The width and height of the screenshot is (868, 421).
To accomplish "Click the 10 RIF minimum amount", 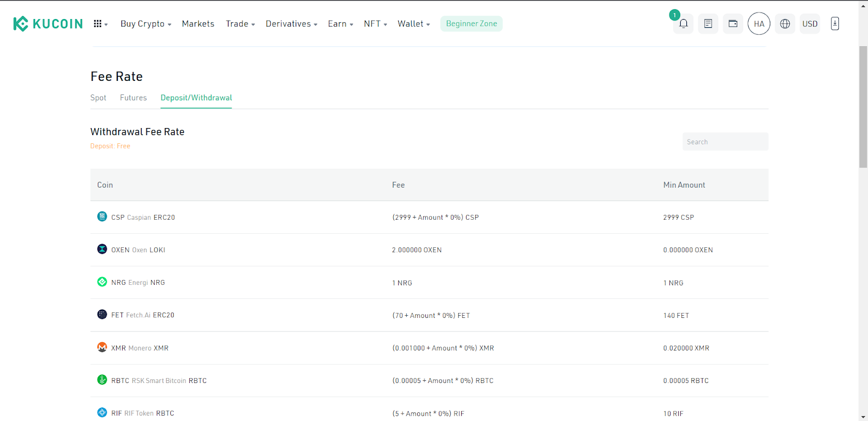I will [673, 413].
